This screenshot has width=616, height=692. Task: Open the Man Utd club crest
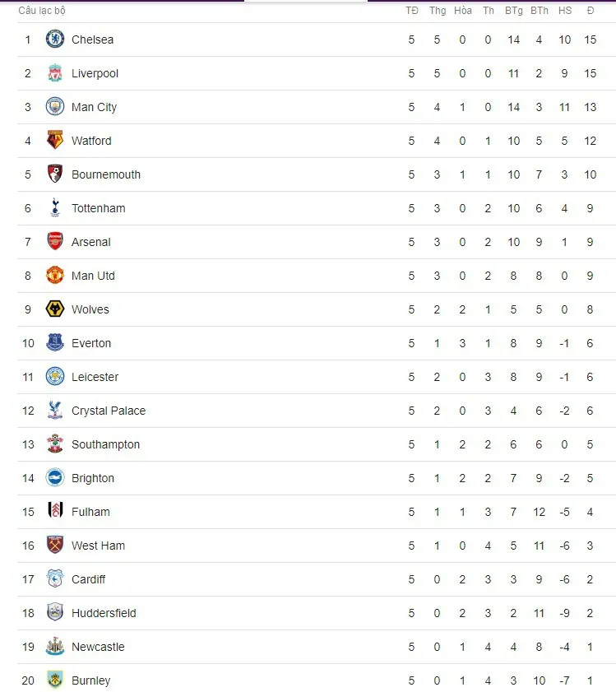55,276
